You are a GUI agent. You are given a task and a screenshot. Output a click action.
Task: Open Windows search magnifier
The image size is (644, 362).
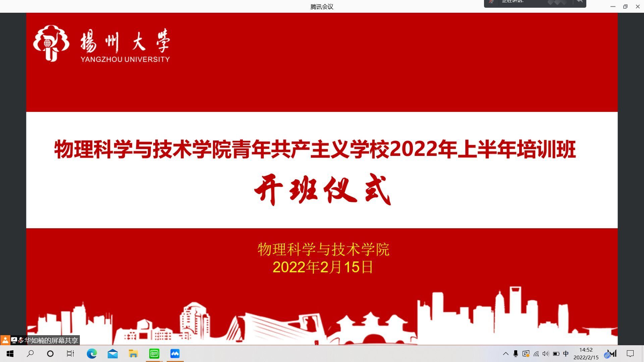tap(30, 354)
